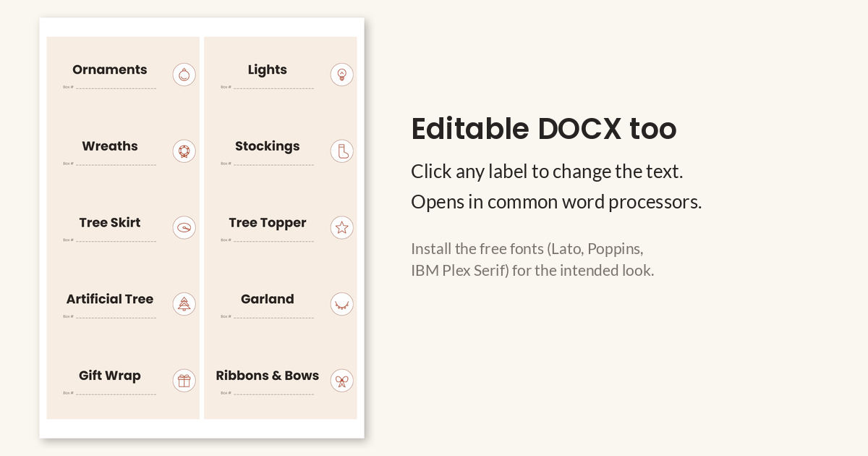Click the star icon beside Tree Topper
Viewport: 868px width, 456px height.
coord(342,227)
